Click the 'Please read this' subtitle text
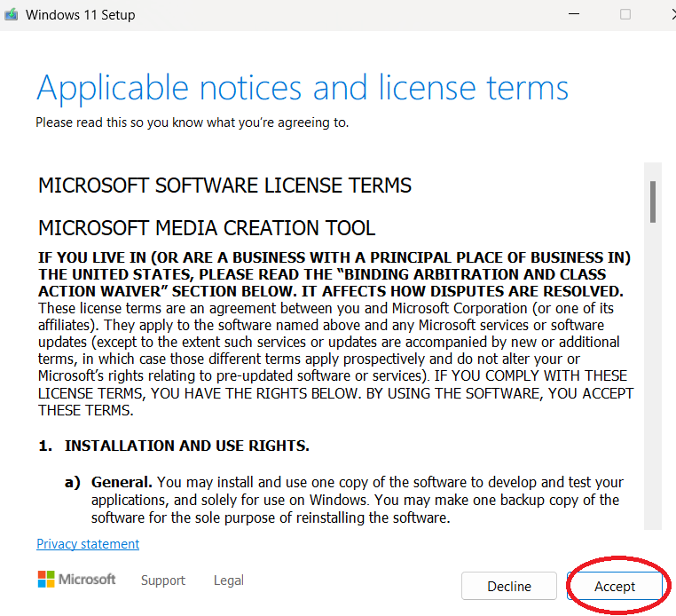676x616 pixels. [192, 122]
